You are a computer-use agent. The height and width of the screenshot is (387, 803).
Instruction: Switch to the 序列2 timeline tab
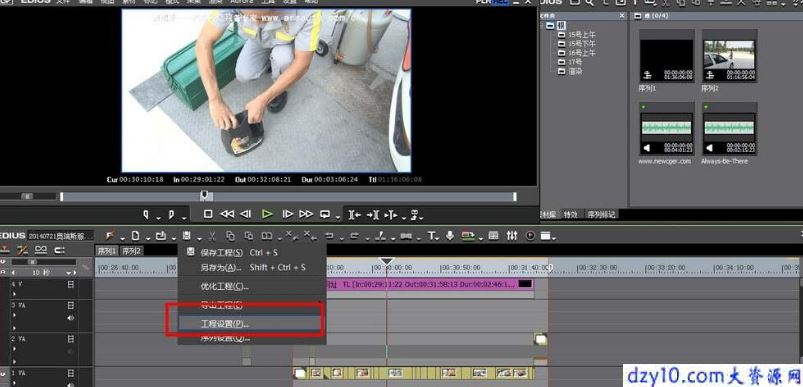(x=132, y=251)
